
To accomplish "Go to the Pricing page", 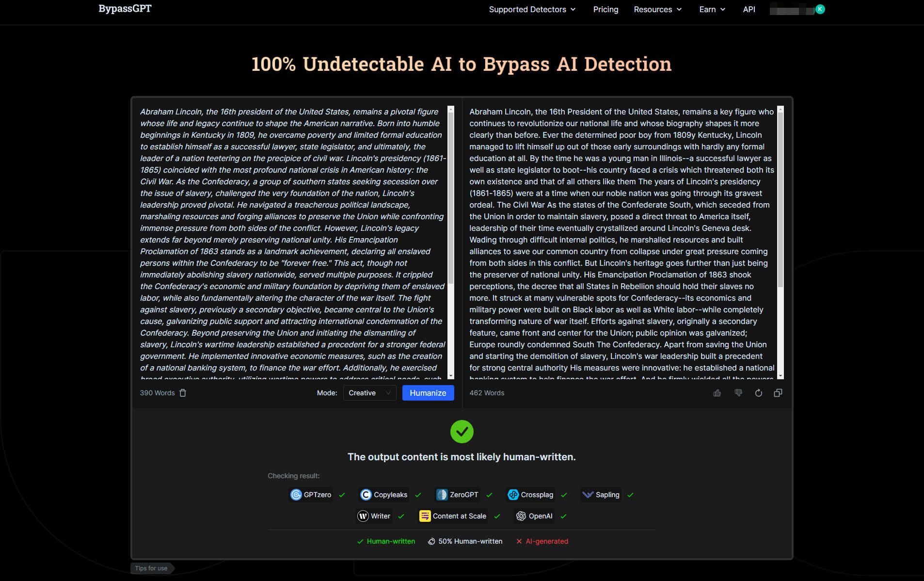I will 605,9.
